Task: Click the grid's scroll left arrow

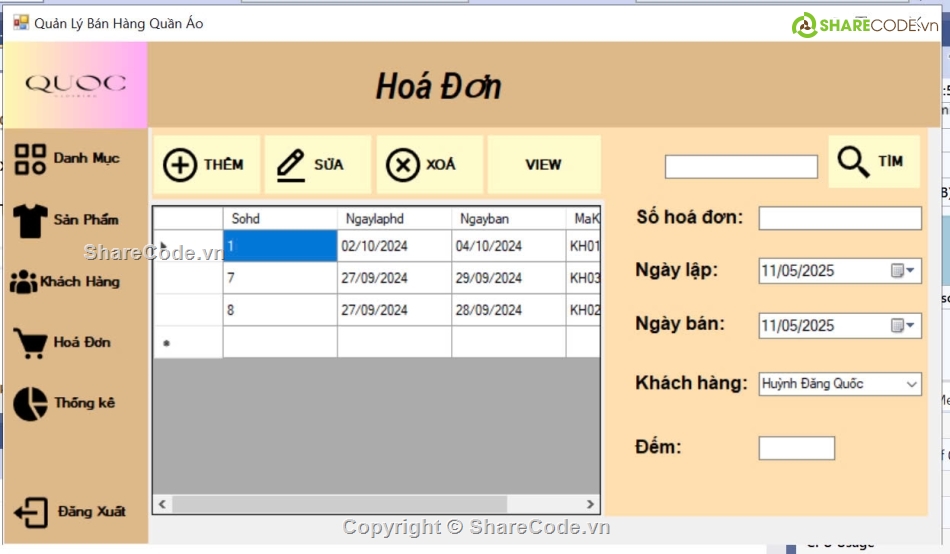Action: pos(162,504)
